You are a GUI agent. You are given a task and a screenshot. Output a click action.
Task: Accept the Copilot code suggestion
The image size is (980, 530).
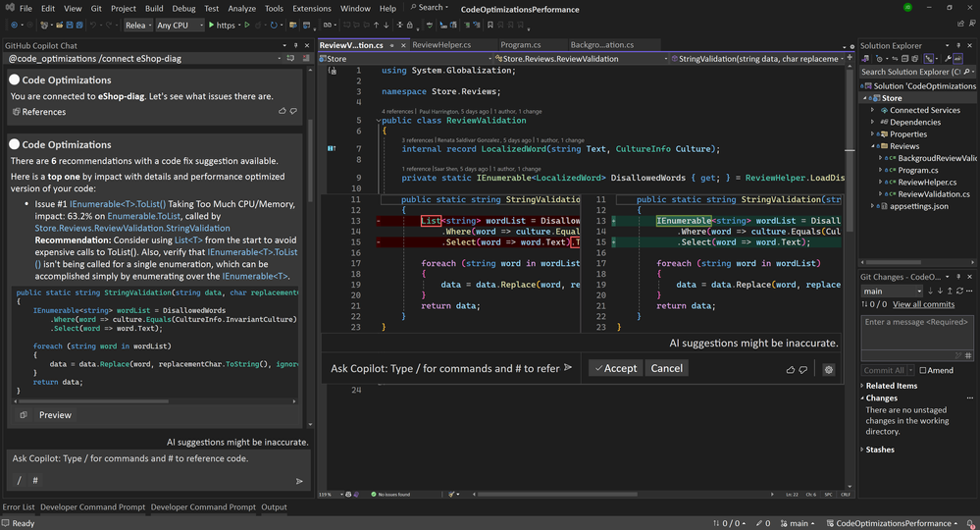click(616, 368)
